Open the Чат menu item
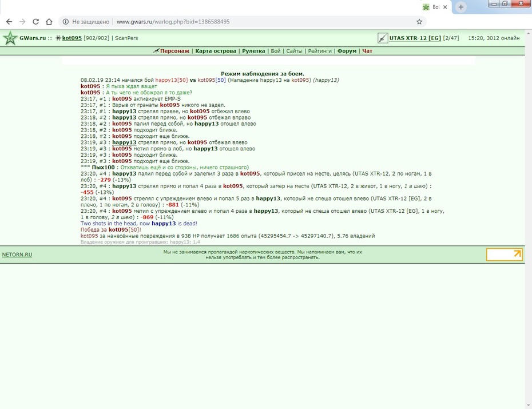This screenshot has width=532, height=409. coord(367,51)
